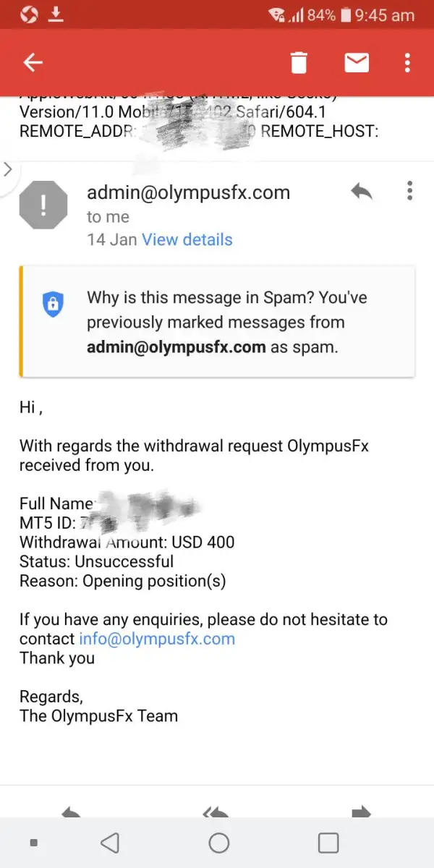Delete this email with the trash icon
Screen dimensions: 434x868
(x=299, y=63)
